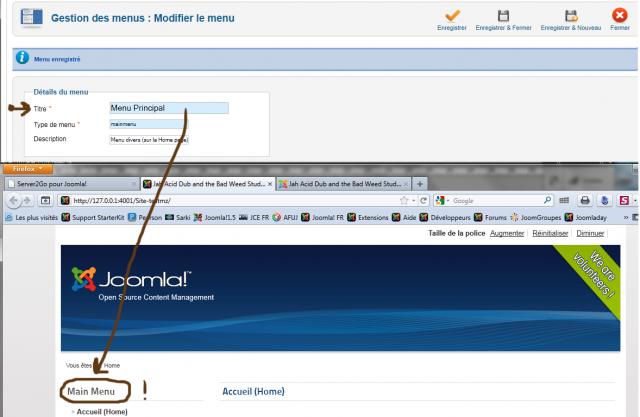
Task: Close the second Jah Acid Dub tab
Action: pos(270,184)
